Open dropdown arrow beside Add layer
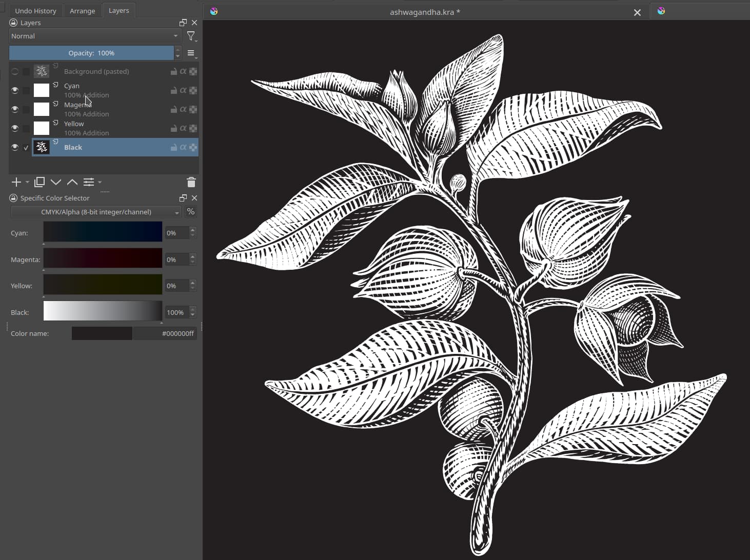The width and height of the screenshot is (750, 560). click(x=27, y=182)
